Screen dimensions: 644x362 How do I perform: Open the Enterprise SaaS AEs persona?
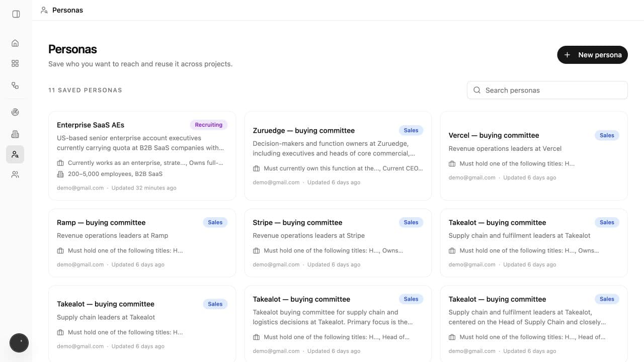tap(142, 156)
